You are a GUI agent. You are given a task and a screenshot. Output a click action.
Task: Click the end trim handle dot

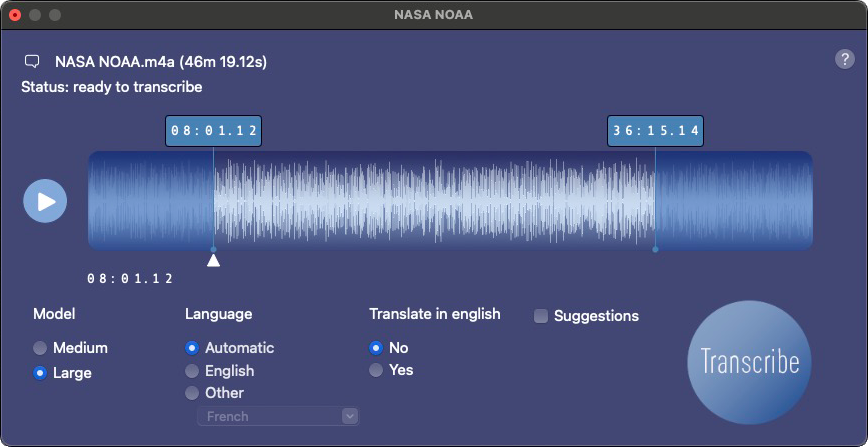[655, 249]
